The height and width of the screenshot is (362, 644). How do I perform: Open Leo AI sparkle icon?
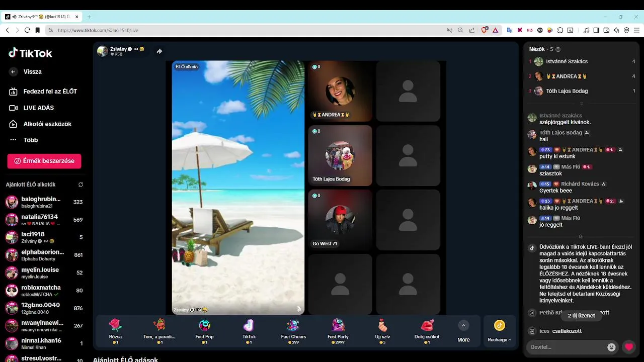tap(616, 30)
